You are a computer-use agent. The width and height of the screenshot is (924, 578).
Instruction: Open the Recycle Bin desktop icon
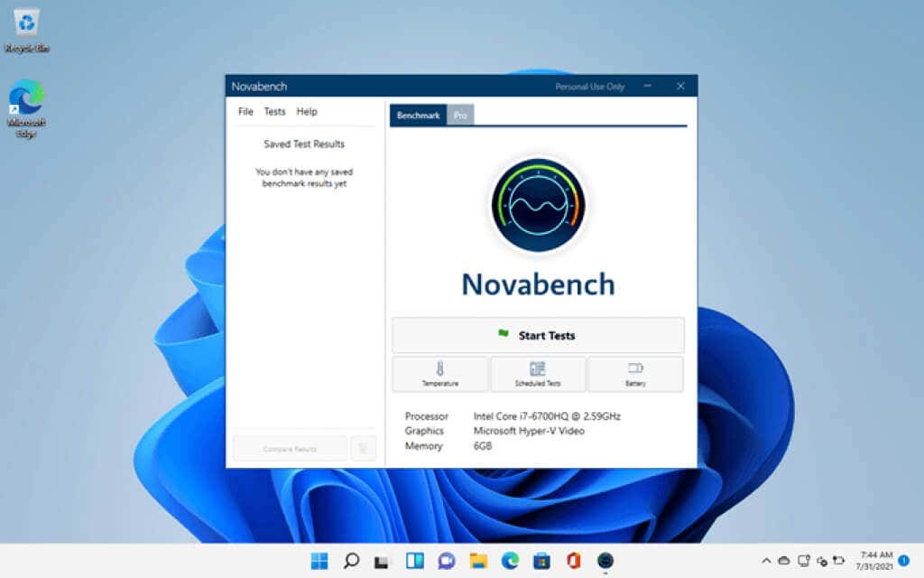pyautogui.click(x=26, y=30)
